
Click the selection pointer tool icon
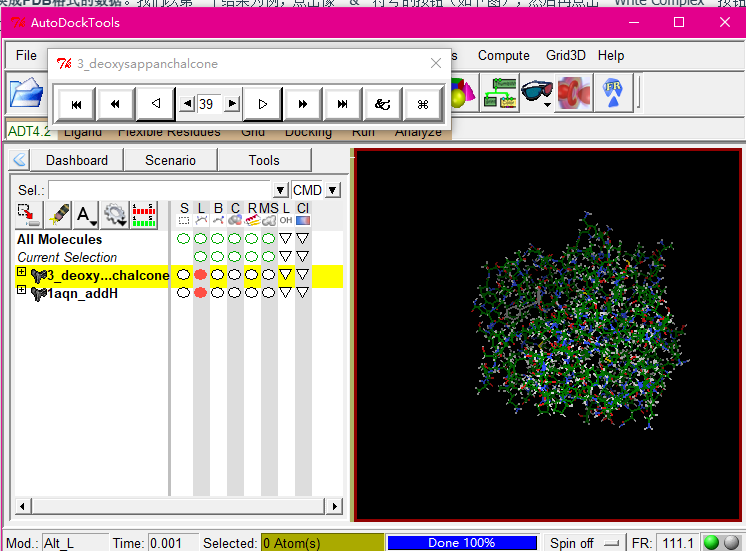pos(28,214)
